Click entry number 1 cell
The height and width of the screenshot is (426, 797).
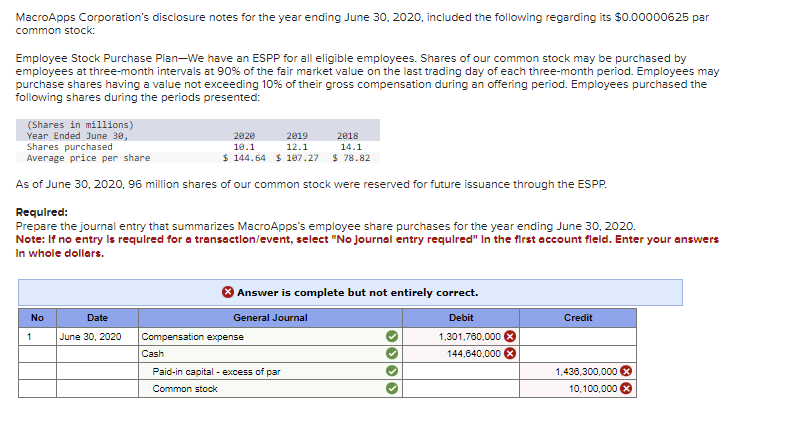point(37,337)
